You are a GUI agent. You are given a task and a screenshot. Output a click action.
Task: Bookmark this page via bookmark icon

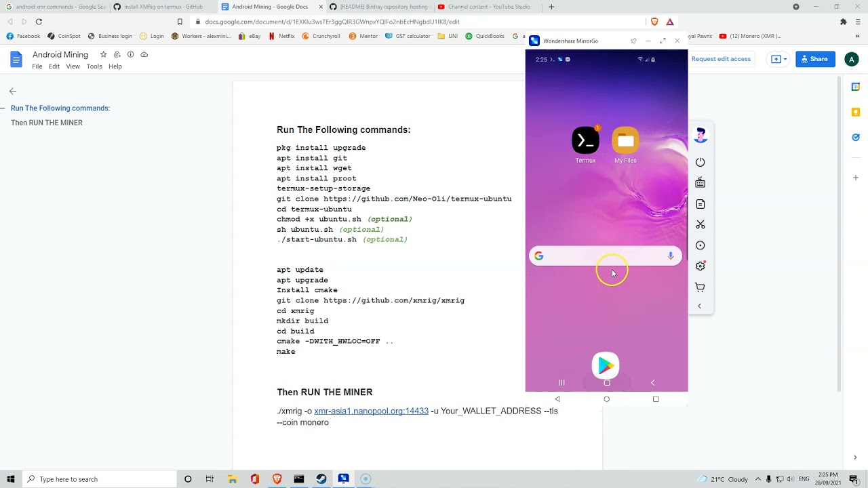(x=180, y=22)
